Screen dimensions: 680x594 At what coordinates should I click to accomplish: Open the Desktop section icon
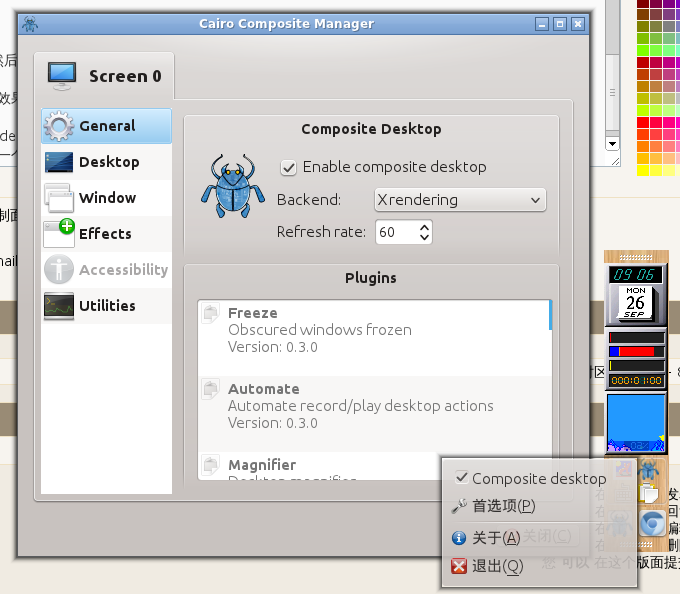click(x=59, y=162)
